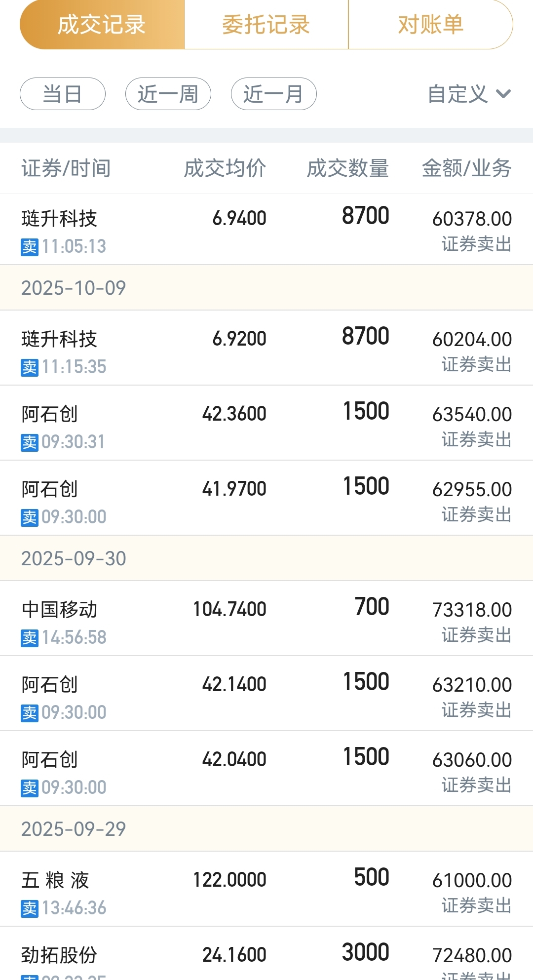The image size is (533, 980).
Task: Switch to the 成交记录 tab
Action: click(102, 25)
